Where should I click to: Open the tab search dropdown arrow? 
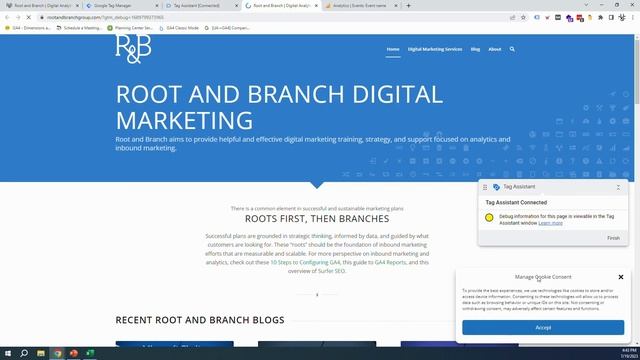pyautogui.click(x=586, y=5)
